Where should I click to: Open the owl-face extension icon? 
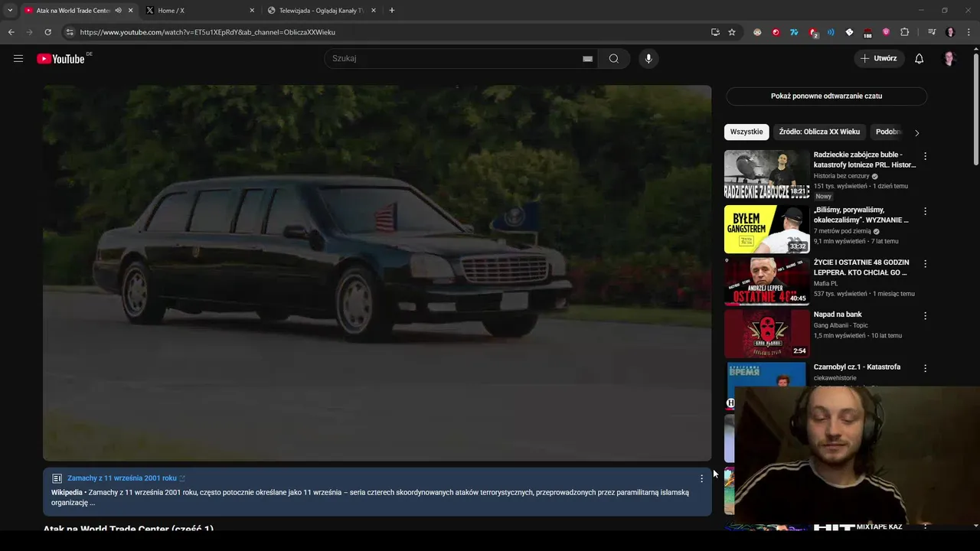[757, 32]
